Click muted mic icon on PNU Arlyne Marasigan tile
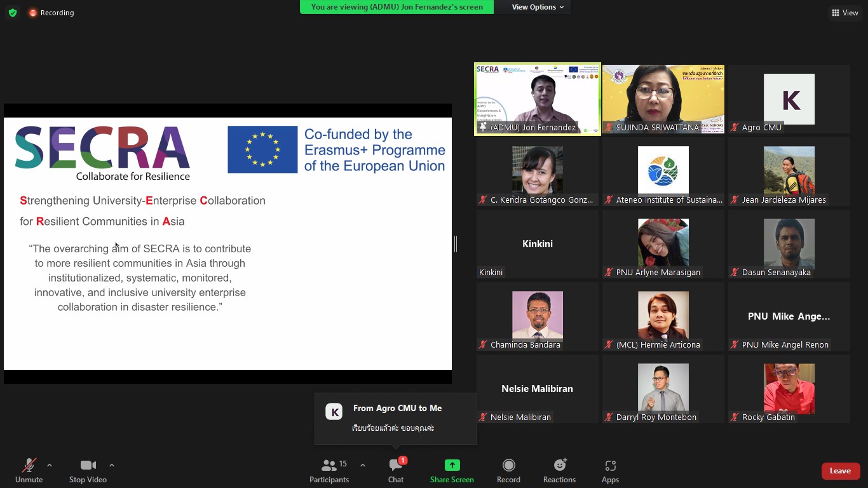Image resolution: width=868 pixels, height=488 pixels. [609, 273]
